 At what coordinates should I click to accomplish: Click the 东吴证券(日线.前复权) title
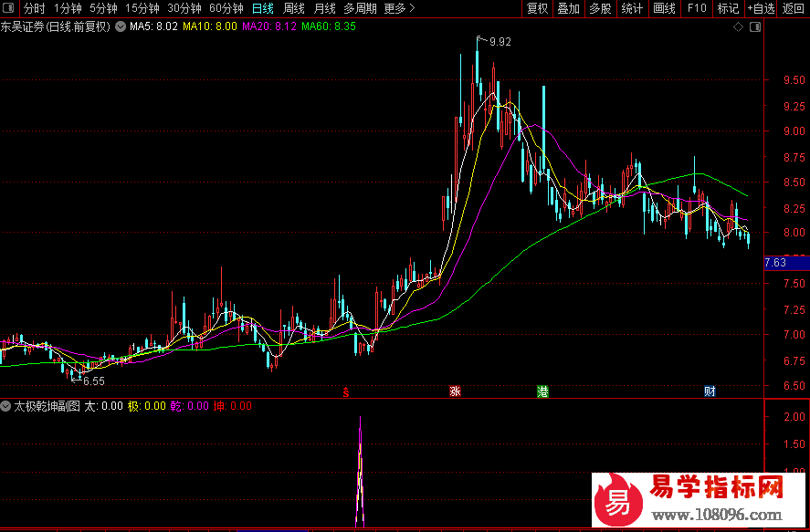56,26
